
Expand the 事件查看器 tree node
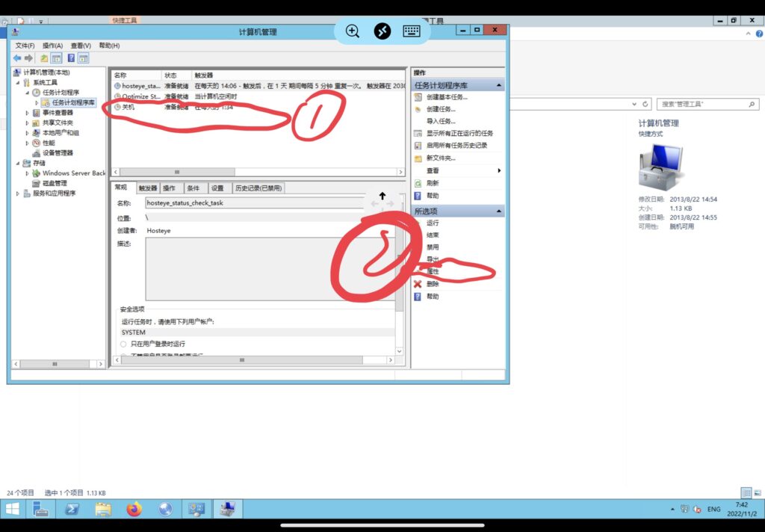pos(28,113)
